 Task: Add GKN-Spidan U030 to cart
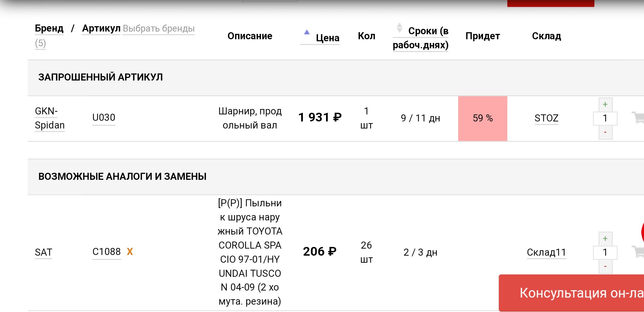tap(638, 118)
